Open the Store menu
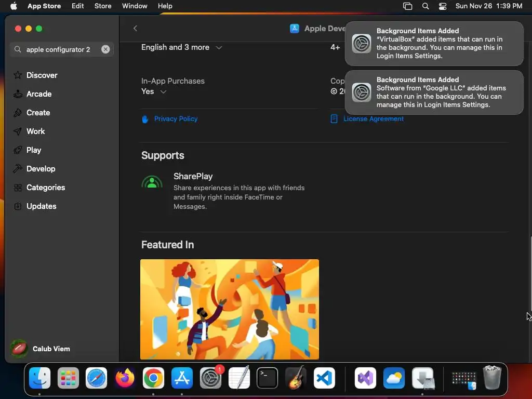Image resolution: width=532 pixels, height=399 pixels. [x=103, y=6]
